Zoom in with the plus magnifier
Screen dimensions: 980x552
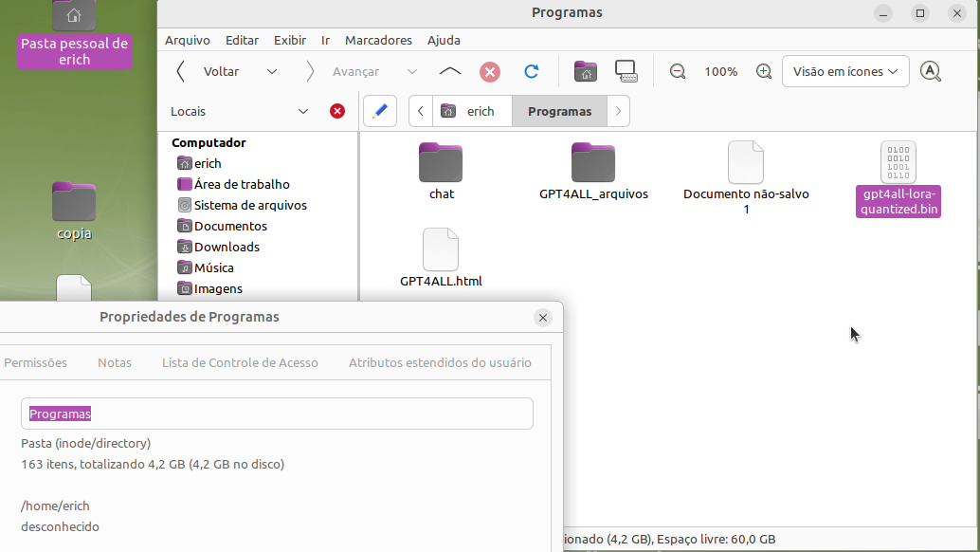click(764, 71)
